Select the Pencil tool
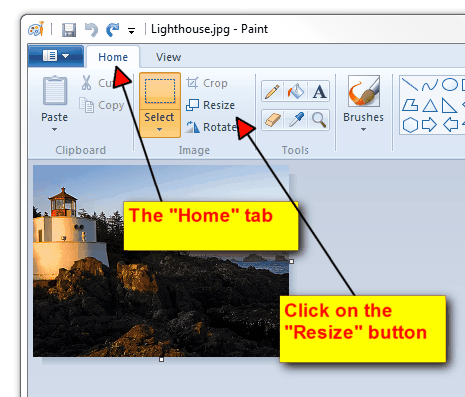This screenshot has height=397, width=465. point(272,91)
